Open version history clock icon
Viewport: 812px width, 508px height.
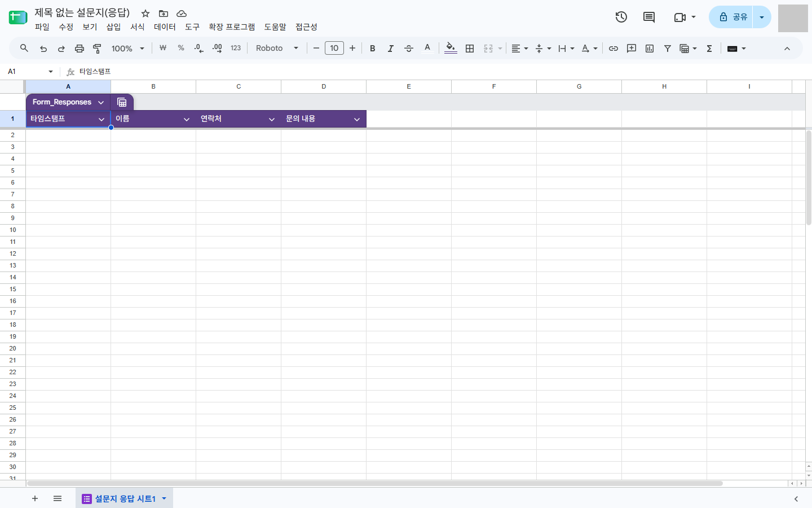(621, 17)
